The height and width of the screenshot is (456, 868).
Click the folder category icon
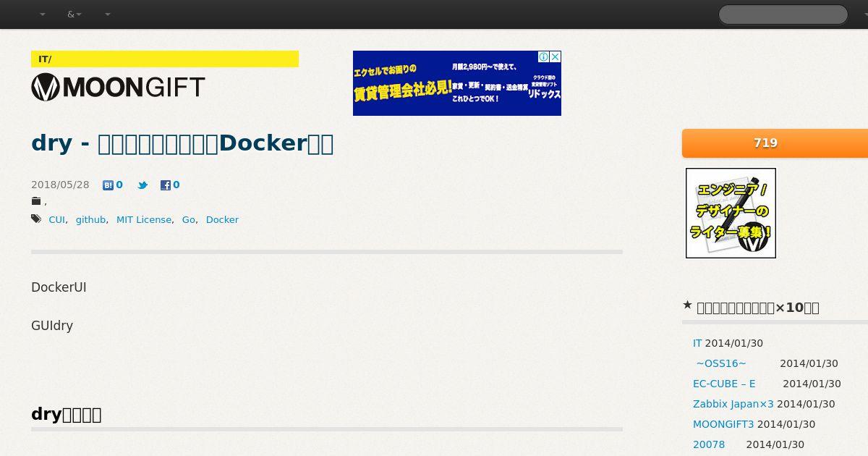click(x=36, y=201)
